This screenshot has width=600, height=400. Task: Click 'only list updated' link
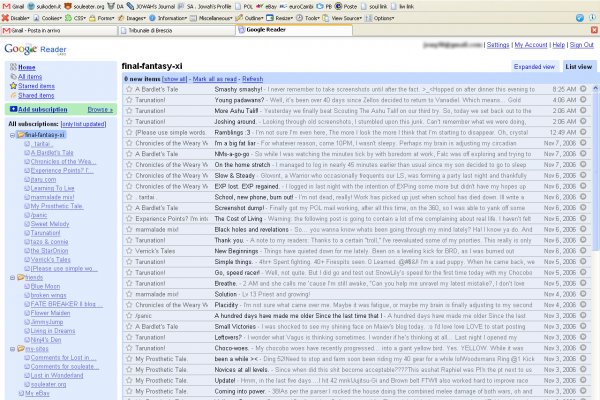(x=83, y=124)
